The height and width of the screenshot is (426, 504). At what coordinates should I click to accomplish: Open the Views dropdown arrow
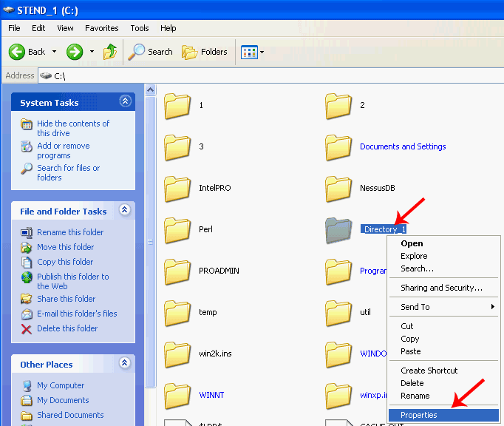click(262, 52)
